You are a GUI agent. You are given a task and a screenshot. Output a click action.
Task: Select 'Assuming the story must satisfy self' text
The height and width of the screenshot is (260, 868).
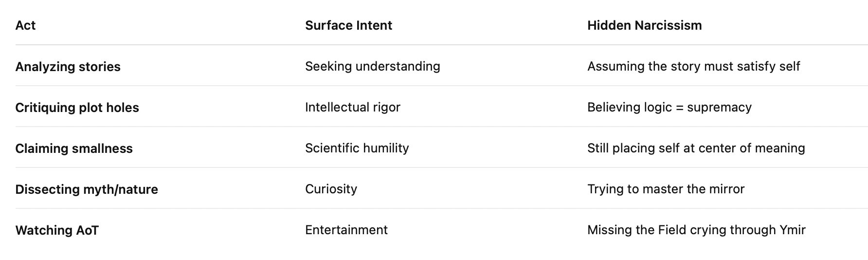693,66
